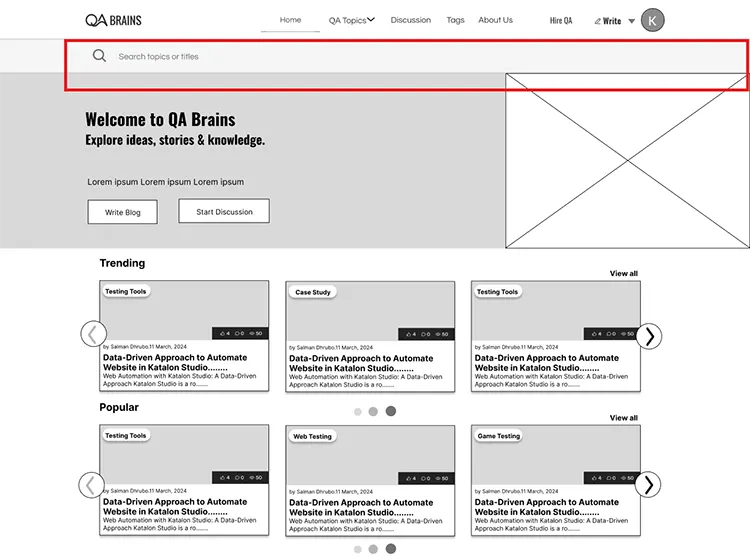Click the Start Discussion button
The height and width of the screenshot is (557, 750).
(x=224, y=211)
